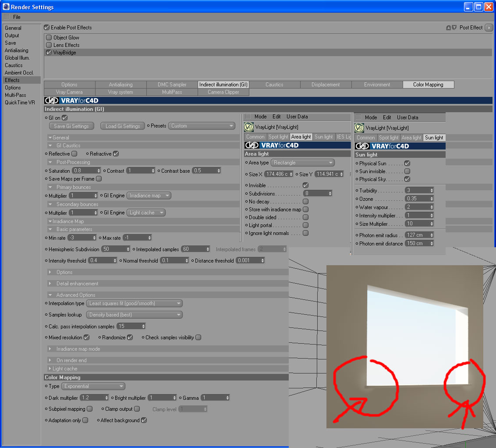Click the Post Effect arrow button

coord(489,28)
